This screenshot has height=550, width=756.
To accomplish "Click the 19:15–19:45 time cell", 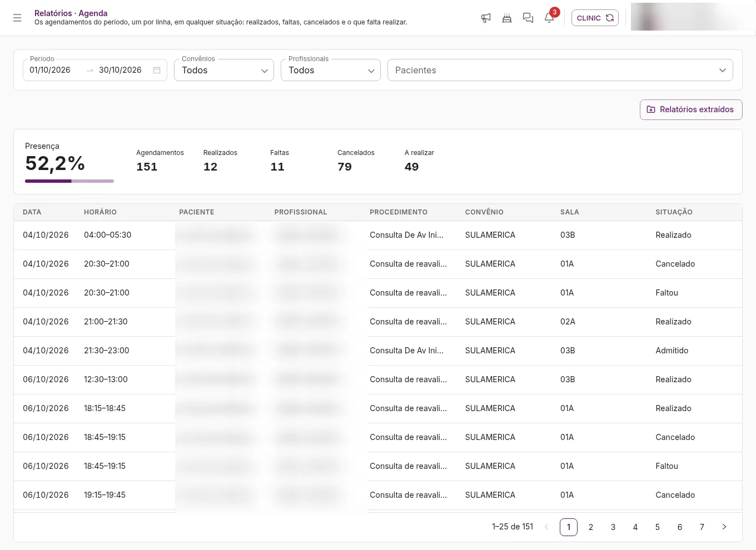I will pyautogui.click(x=105, y=495).
